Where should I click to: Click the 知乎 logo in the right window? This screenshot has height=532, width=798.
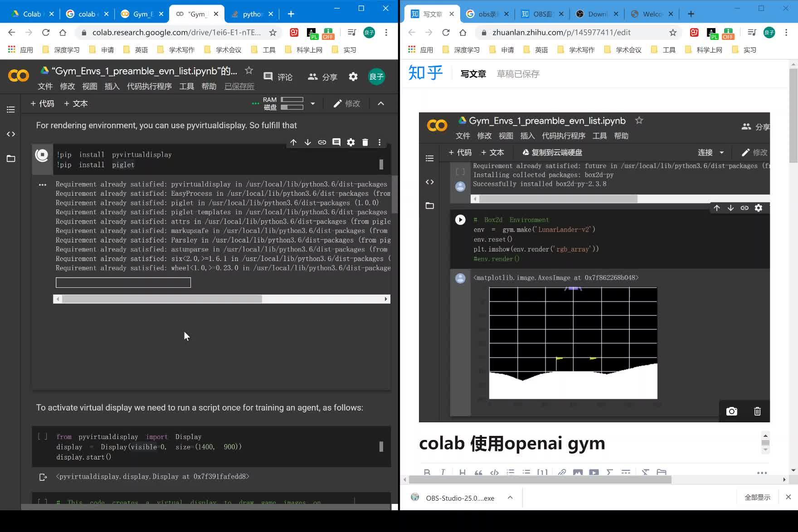[425, 73]
